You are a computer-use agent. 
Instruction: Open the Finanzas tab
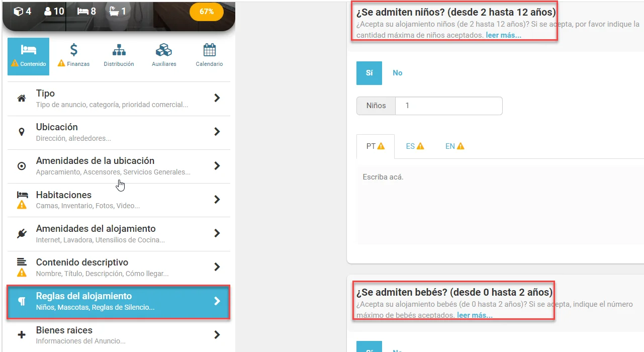73,56
